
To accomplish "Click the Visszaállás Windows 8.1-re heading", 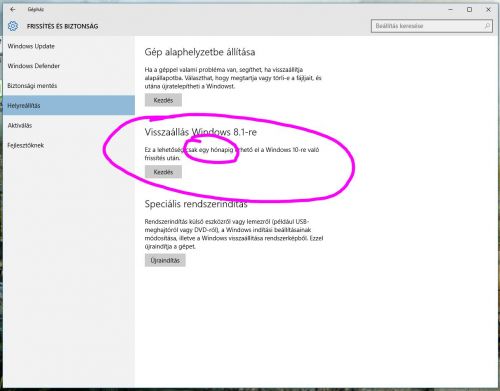I will (x=201, y=132).
